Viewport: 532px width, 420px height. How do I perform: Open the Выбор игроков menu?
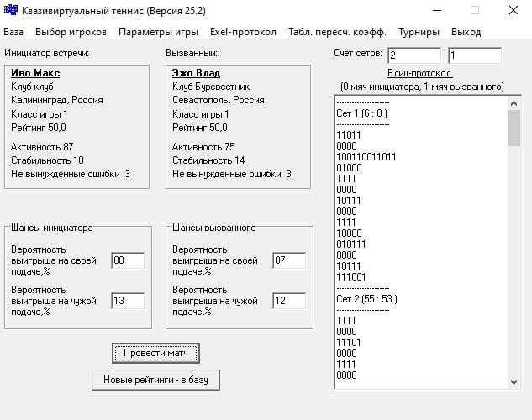pyautogui.click(x=71, y=32)
